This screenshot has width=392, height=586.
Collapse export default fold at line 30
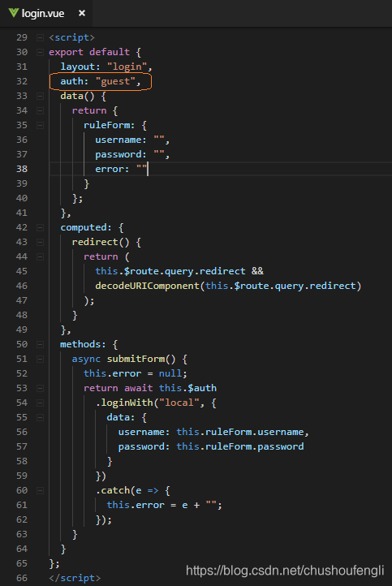(x=40, y=52)
